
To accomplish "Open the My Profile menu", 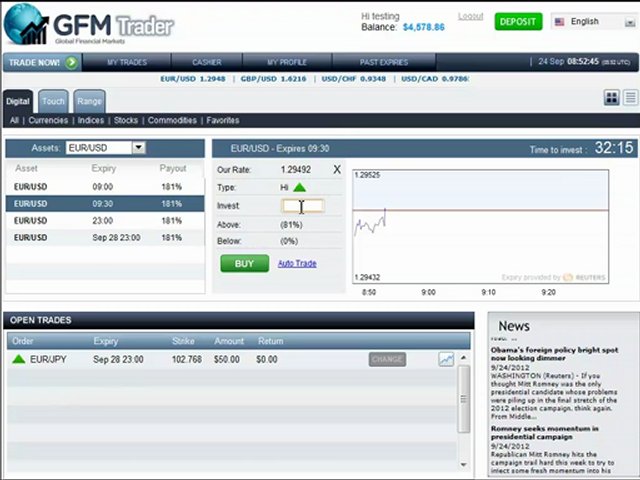I will (287, 62).
